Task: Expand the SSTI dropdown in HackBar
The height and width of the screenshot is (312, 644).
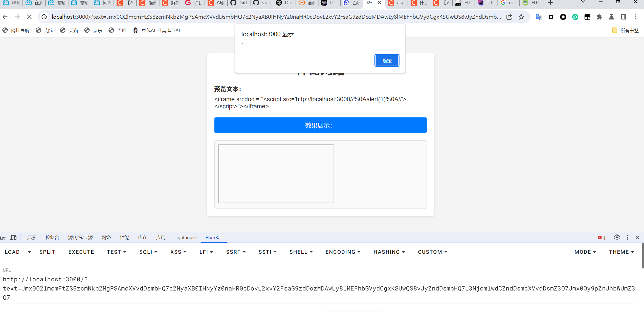Action: point(268,252)
